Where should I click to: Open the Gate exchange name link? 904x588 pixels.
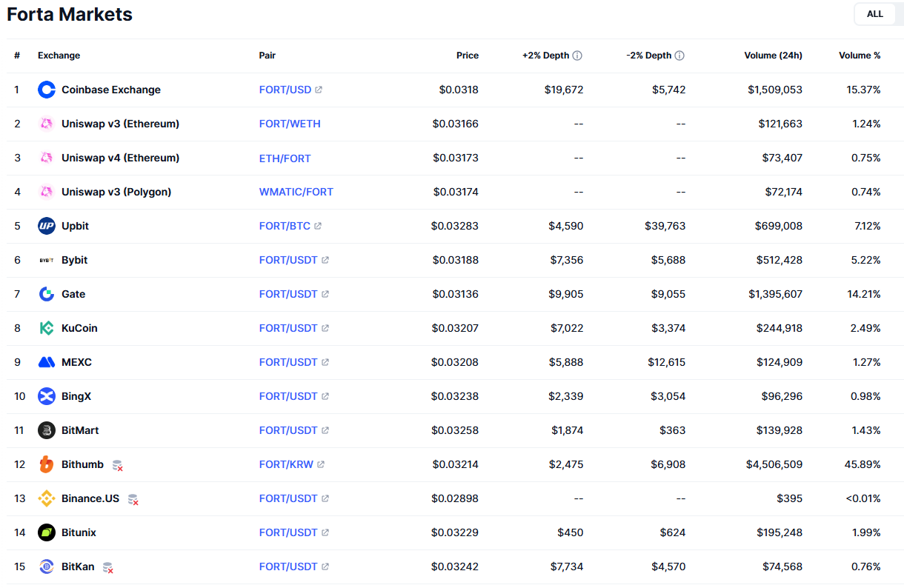(73, 294)
